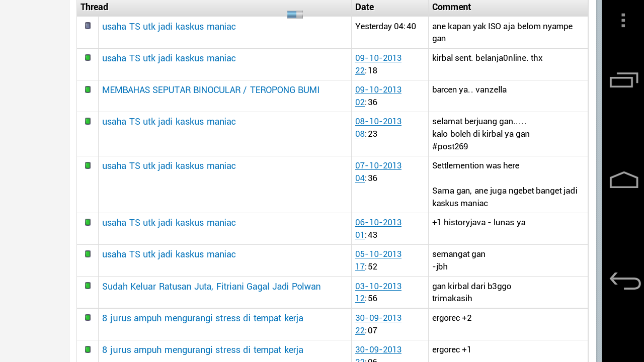This screenshot has width=644, height=362.
Task: Tap green reputation icon in 'Settlemention was here' row
Action: coord(88,165)
